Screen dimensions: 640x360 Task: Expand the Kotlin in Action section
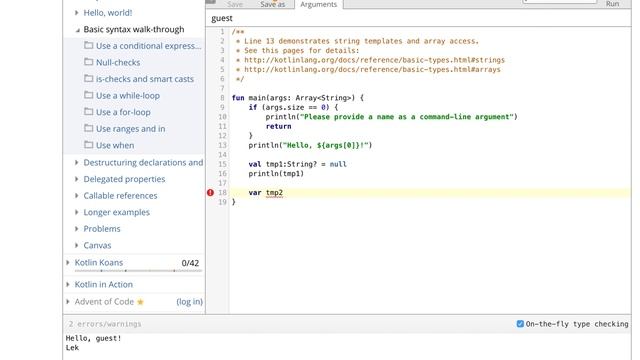click(x=68, y=284)
